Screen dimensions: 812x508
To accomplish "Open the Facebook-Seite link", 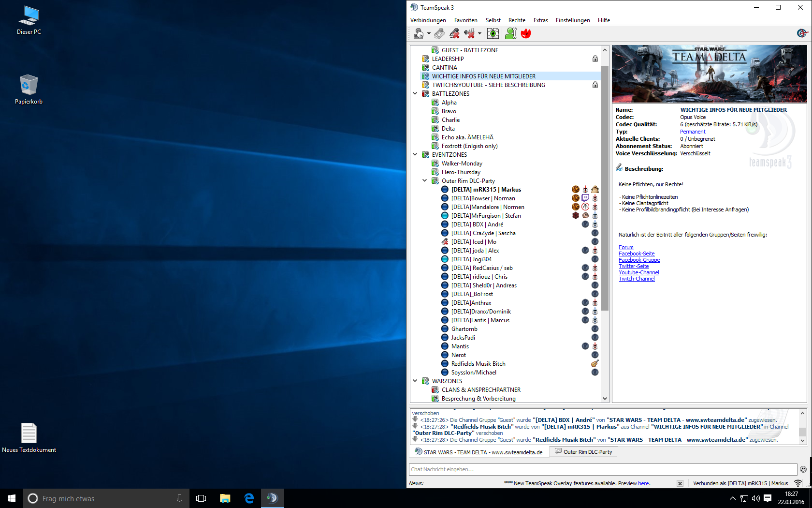I will [637, 254].
